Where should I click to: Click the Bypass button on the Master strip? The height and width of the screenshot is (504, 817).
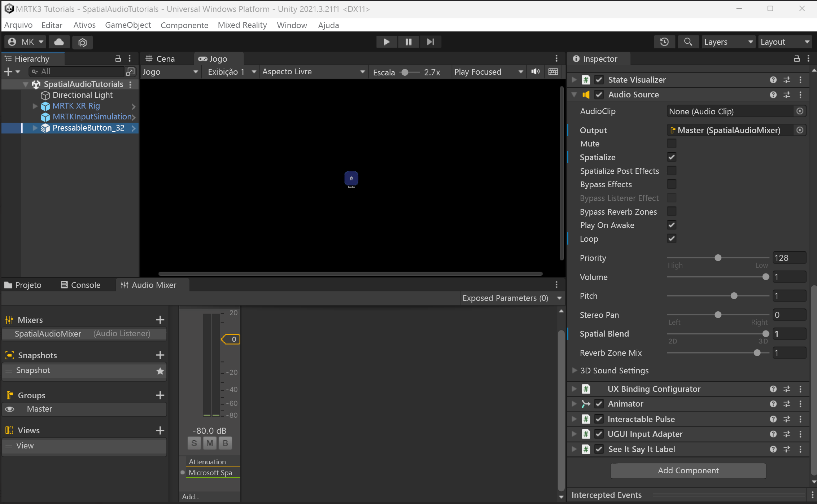coord(225,443)
